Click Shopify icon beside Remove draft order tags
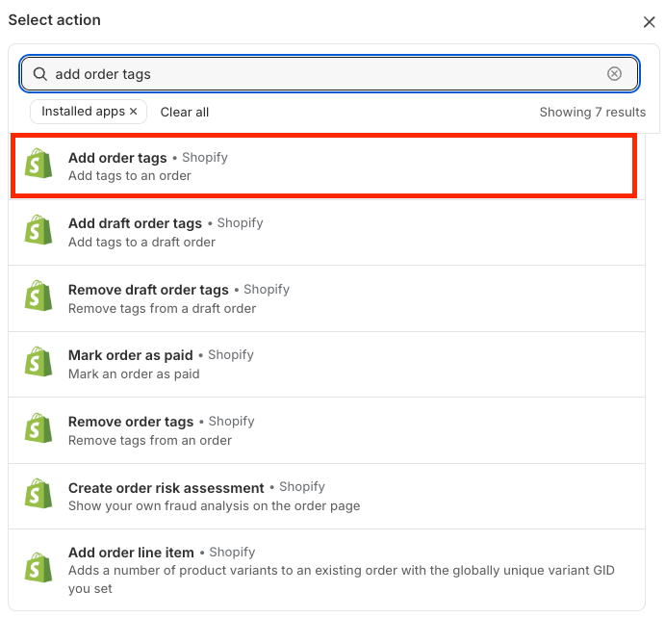 click(38, 296)
